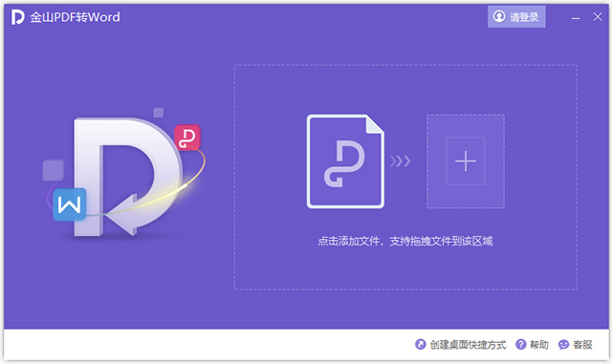This screenshot has width=612, height=364.
Task: Click the blue W Word badge in the illustration
Action: point(70,204)
